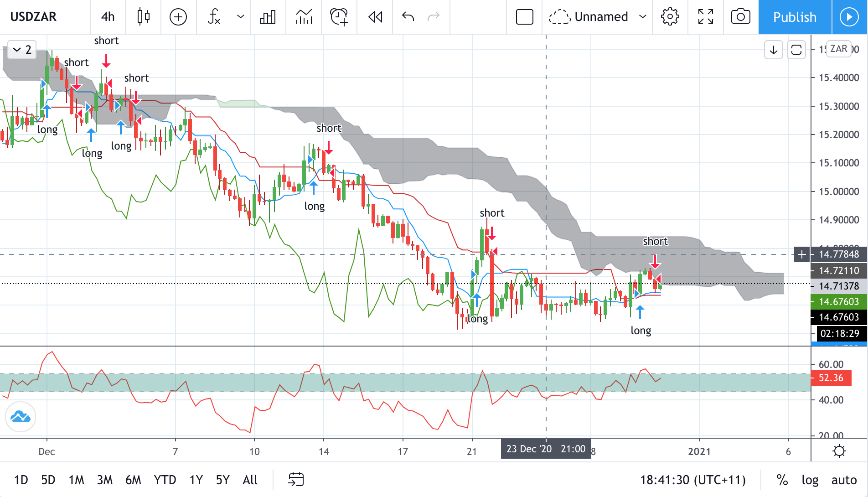Change the 4h chart interval
The height and width of the screenshot is (497, 868).
(x=108, y=17)
